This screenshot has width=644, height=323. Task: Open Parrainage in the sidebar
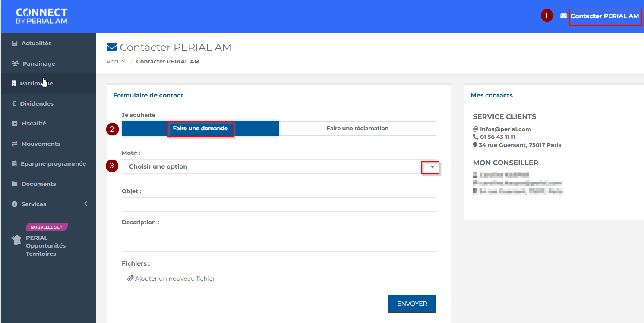pos(39,63)
